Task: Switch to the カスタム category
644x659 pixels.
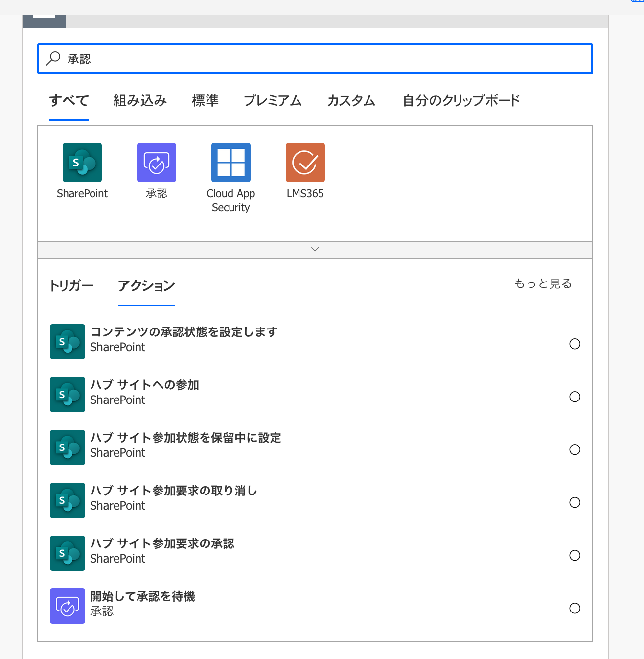Action: [x=350, y=100]
